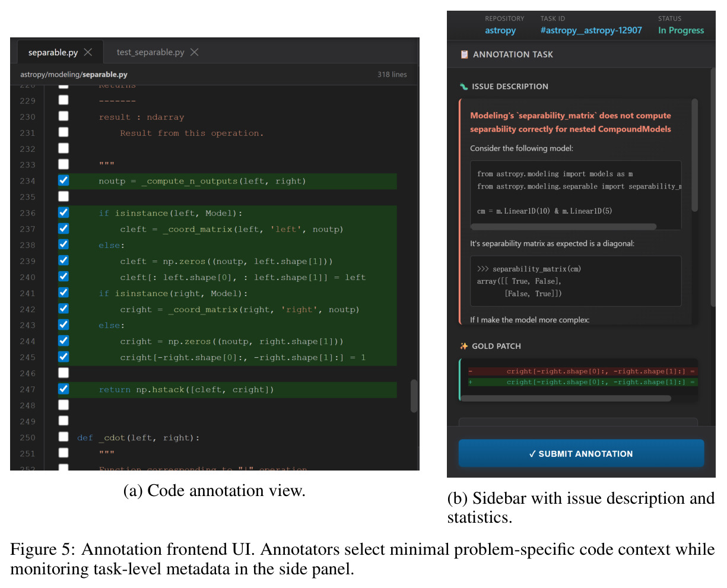Viewport: 727px width, 588px height.
Task: Click horizontal scrollbar under first code snippet
Action: [564, 227]
